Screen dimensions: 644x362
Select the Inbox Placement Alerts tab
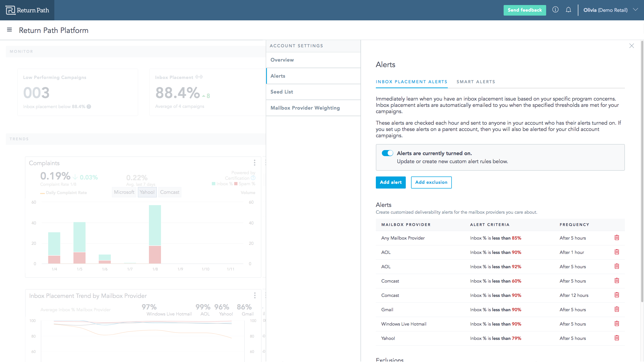(x=412, y=82)
